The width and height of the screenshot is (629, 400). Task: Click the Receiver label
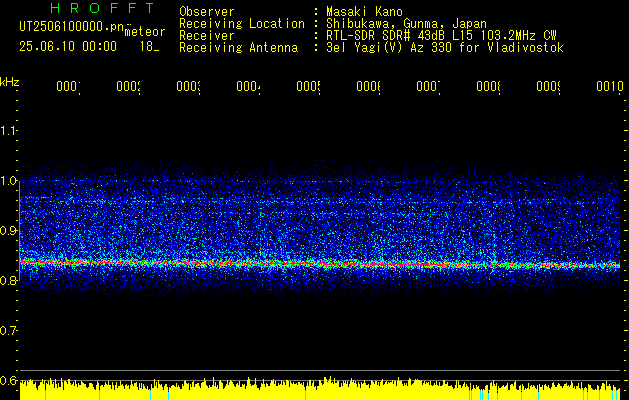207,36
